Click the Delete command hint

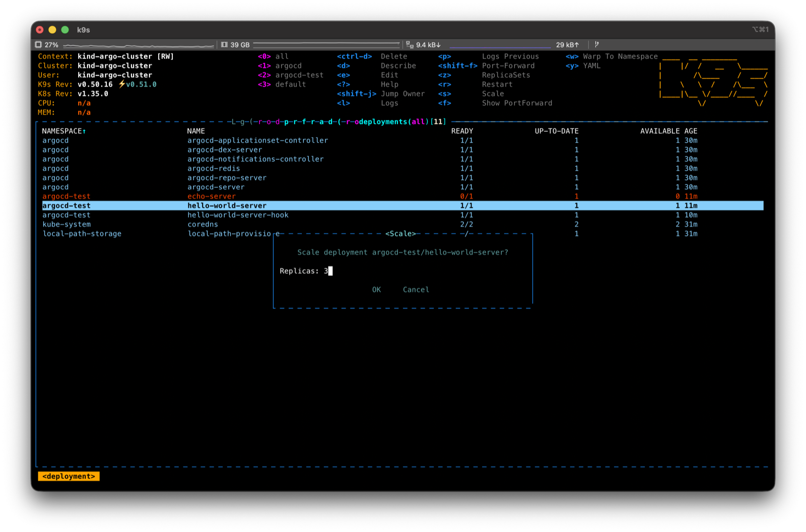pos(393,56)
